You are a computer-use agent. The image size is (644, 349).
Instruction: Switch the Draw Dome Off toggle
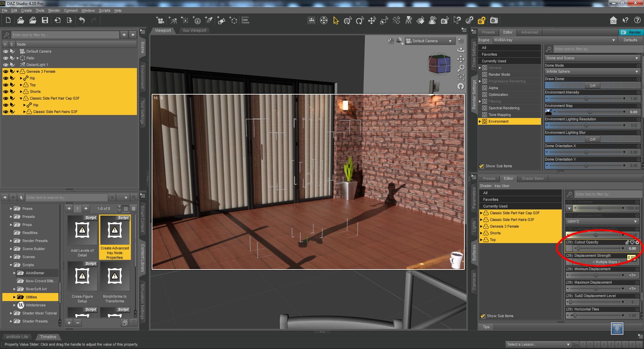point(592,85)
